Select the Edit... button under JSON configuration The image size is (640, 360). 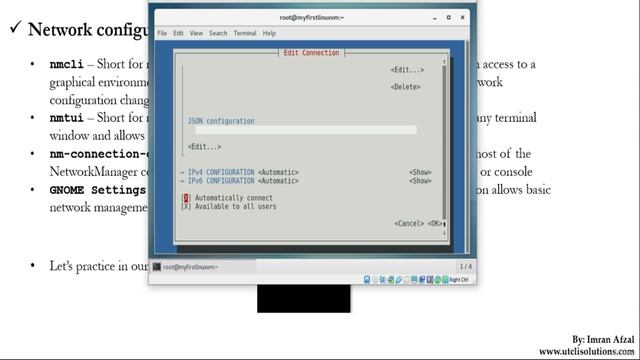tap(204, 147)
